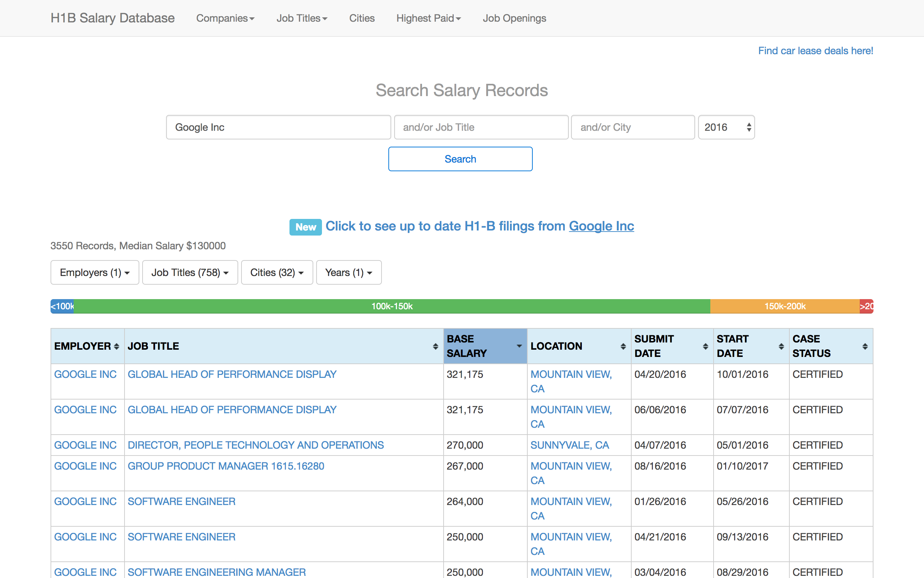
Task: Open H1B Salary Database home link
Action: point(113,18)
